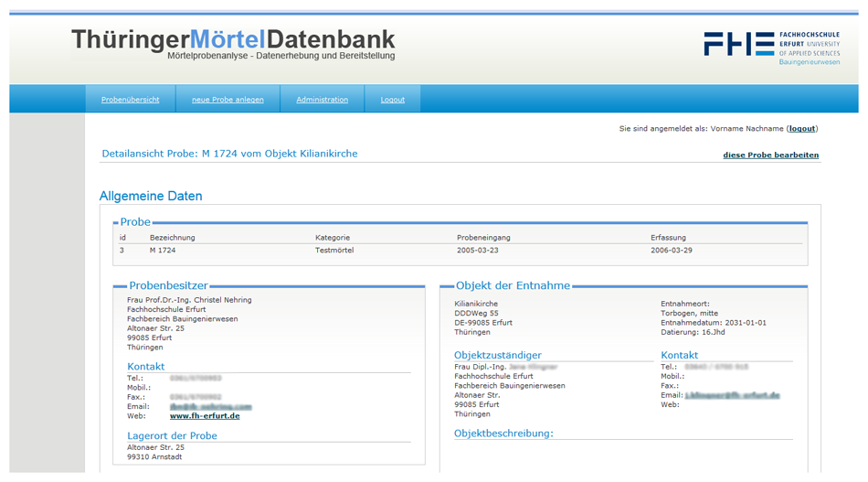868x482 pixels.
Task: Click the logout link beside the user name
Action: 802,129
